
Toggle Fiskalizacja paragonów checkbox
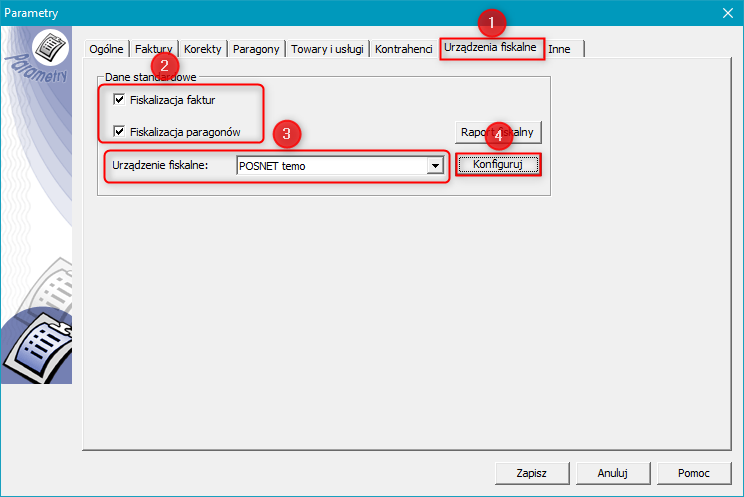click(x=119, y=131)
